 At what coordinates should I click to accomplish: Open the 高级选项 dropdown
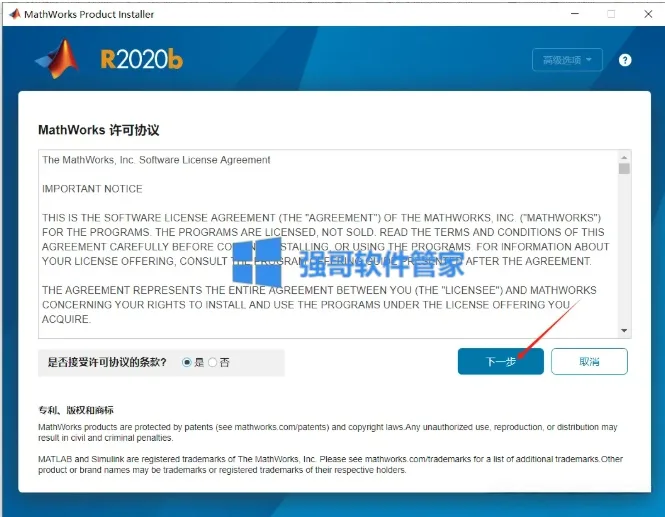(567, 60)
